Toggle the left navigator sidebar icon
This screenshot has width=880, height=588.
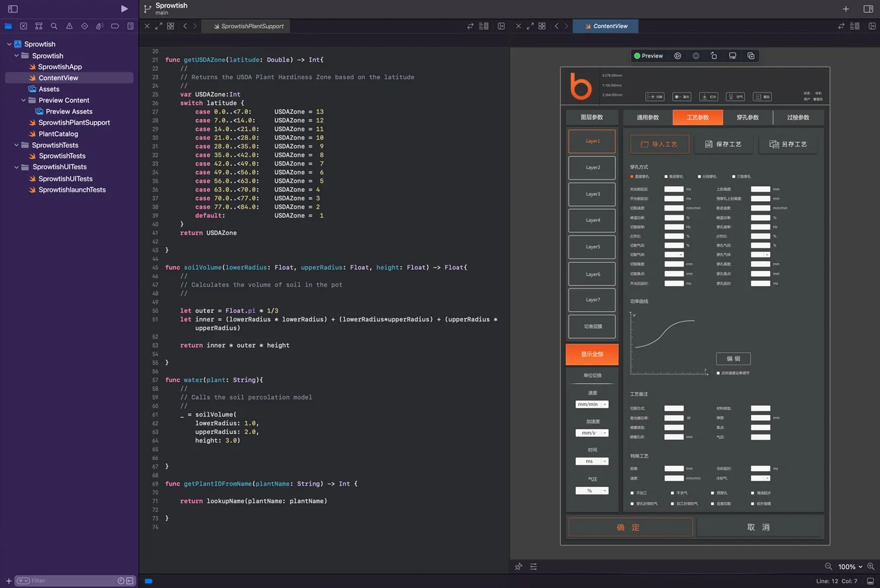(x=13, y=9)
